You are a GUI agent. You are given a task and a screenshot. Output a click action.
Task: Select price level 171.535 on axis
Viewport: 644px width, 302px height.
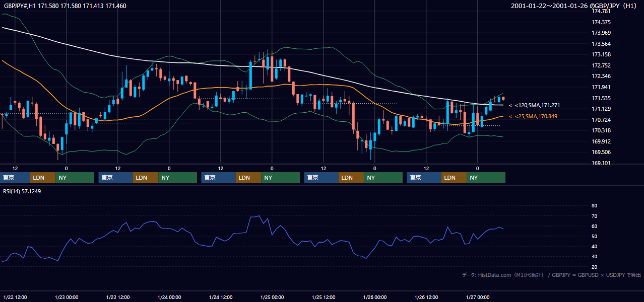601,98
